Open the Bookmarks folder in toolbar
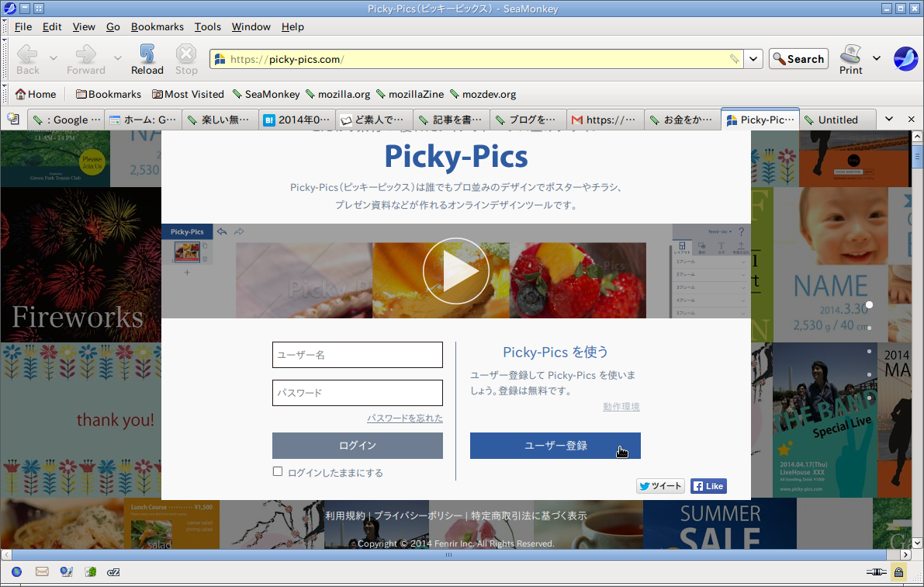Image resolution: width=924 pixels, height=587 pixels. tap(109, 95)
